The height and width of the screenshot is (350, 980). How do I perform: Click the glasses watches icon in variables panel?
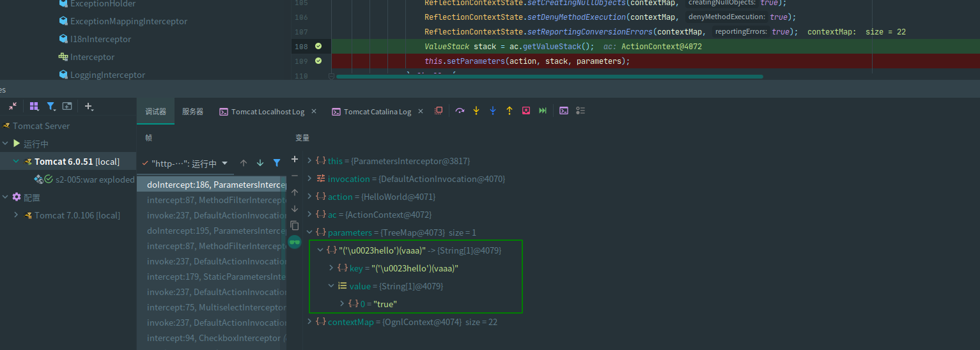pos(295,242)
